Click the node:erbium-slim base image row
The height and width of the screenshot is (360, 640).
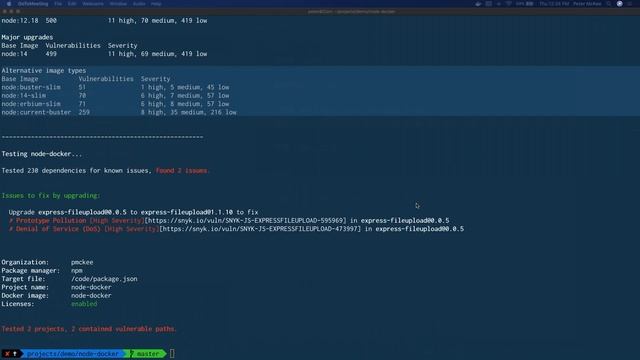pyautogui.click(x=115, y=104)
